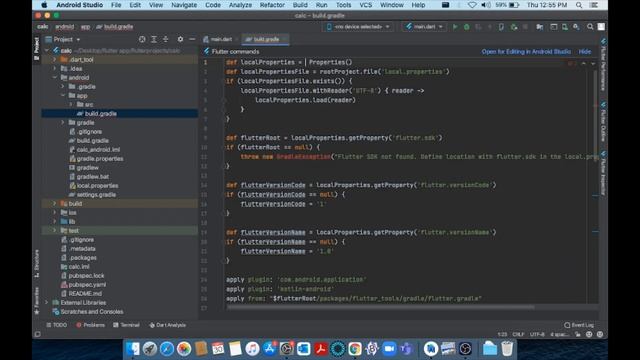Collapse all nodes in the Project panel
Viewport: 640px width, 360px height.
coord(166,40)
